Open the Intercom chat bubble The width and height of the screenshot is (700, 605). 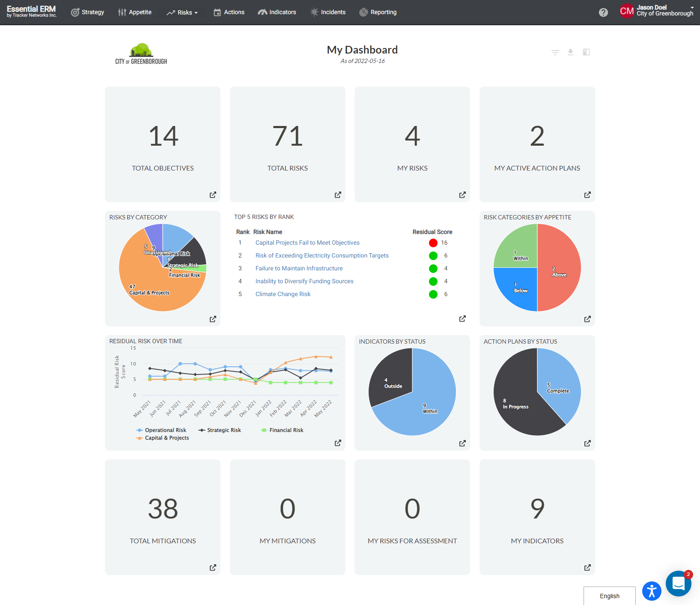pos(678,583)
